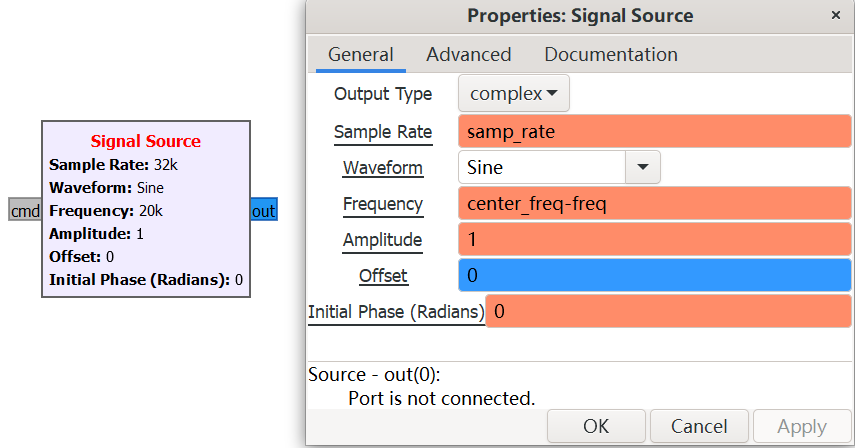This screenshot has width=855, height=448.
Task: Switch to the Advanced tab
Action: (x=468, y=55)
